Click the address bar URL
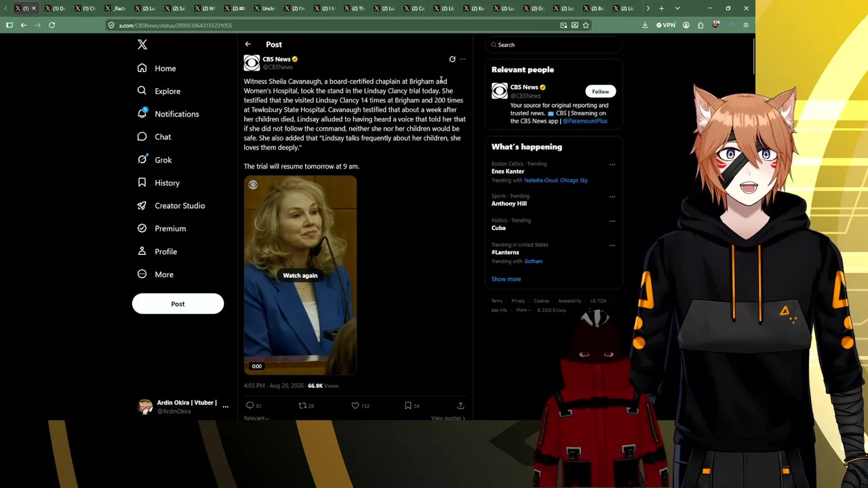 176,26
